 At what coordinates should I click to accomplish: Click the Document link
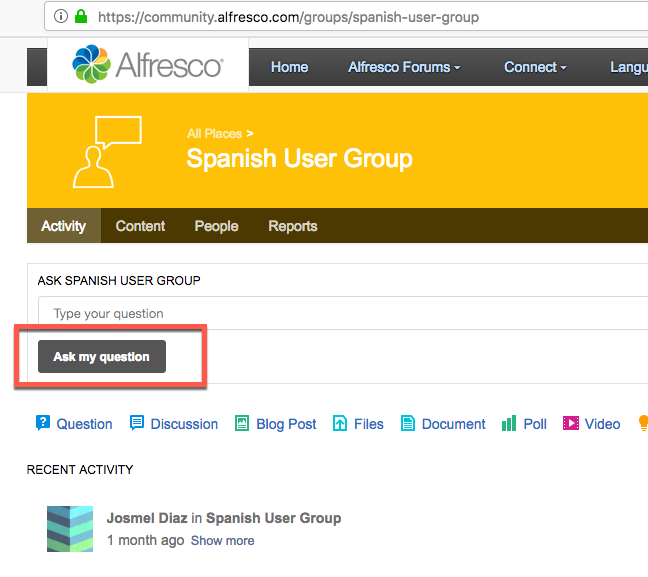point(453,424)
